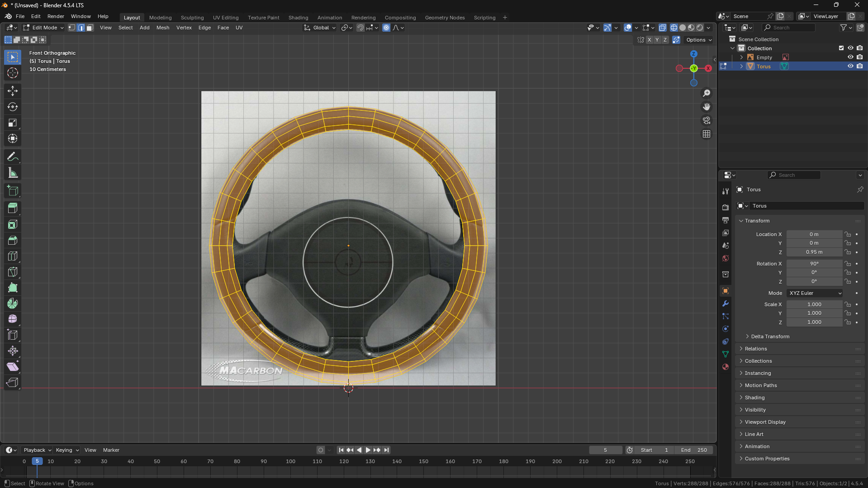
Task: Switch to the Sculpting workspace tab
Action: [192, 18]
